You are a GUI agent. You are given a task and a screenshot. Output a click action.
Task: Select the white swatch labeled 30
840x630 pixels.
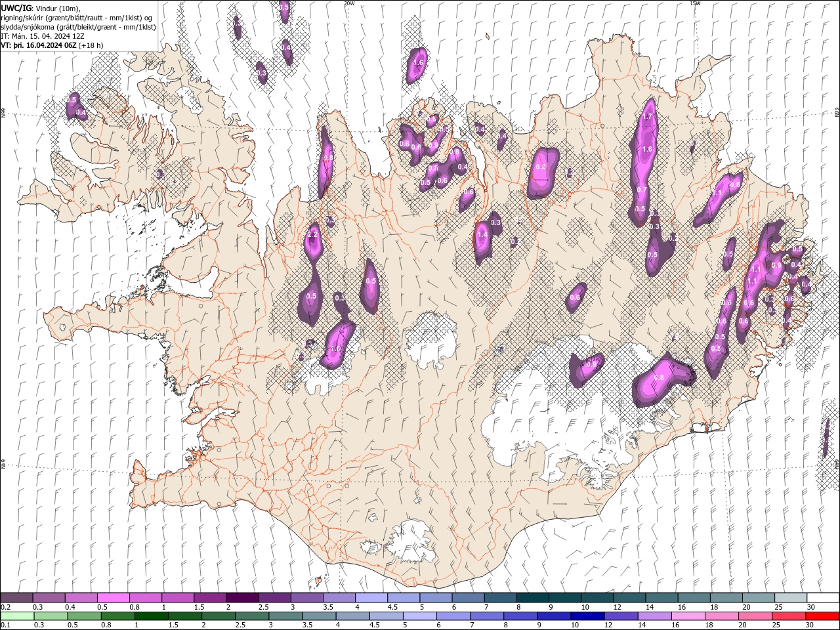coord(823,597)
